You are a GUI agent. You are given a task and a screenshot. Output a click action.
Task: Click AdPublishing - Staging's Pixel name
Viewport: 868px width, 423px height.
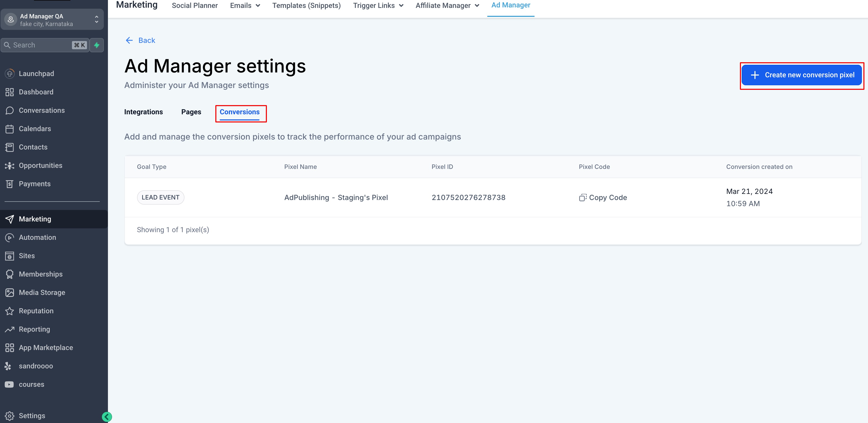(x=336, y=197)
